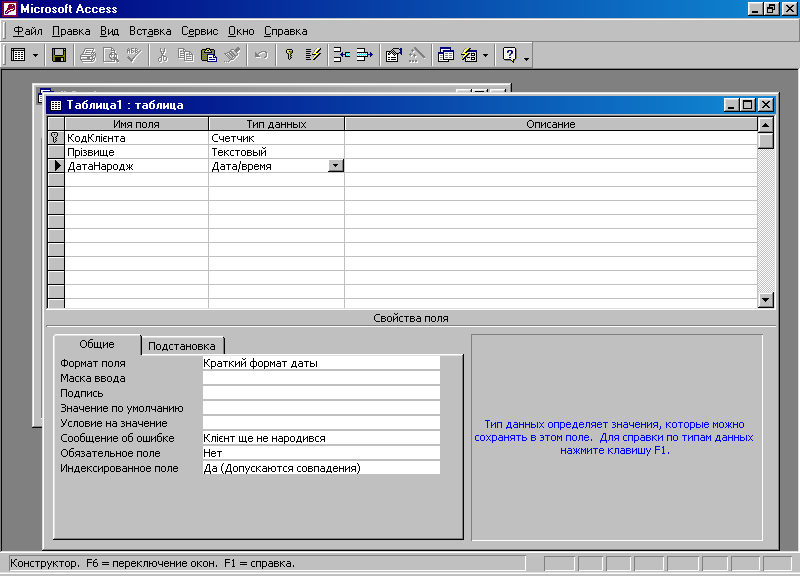Open toolbar options arrow after Help icon

(527, 59)
